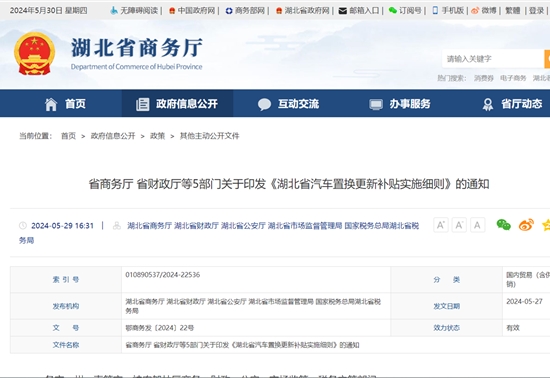Click the document icon beside 政府信息公开
The image size is (550, 378).
pyautogui.click(x=142, y=104)
